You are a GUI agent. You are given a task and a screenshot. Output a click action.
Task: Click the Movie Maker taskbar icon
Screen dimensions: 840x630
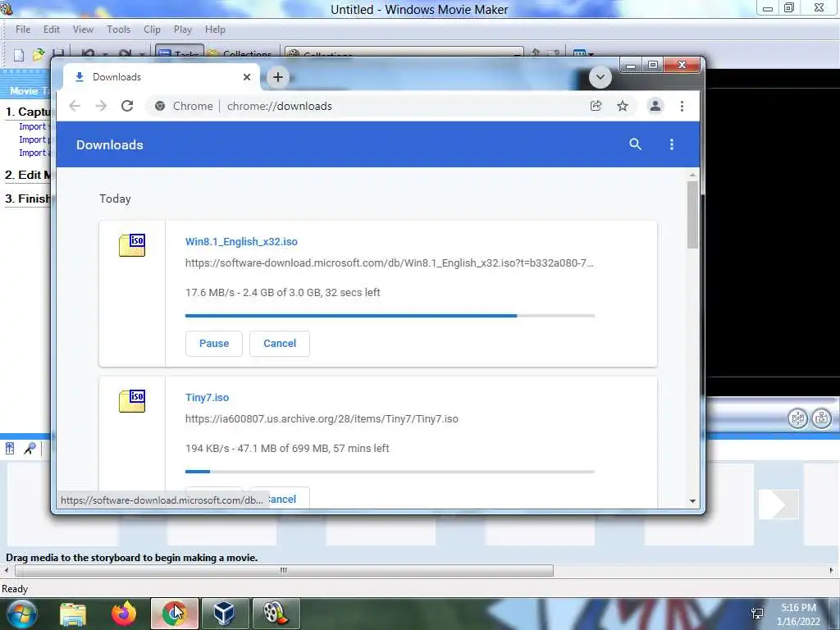point(276,614)
